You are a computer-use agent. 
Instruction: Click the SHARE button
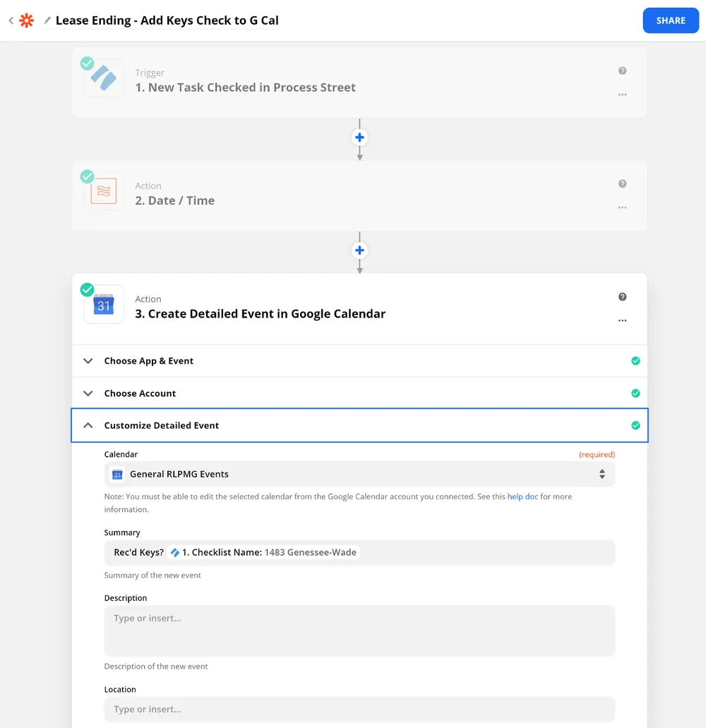(x=671, y=20)
